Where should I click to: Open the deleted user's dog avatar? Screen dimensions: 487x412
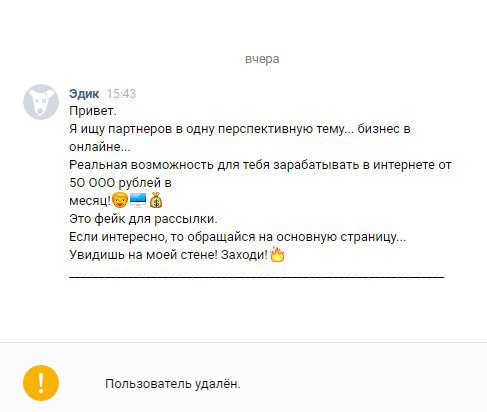(x=41, y=102)
